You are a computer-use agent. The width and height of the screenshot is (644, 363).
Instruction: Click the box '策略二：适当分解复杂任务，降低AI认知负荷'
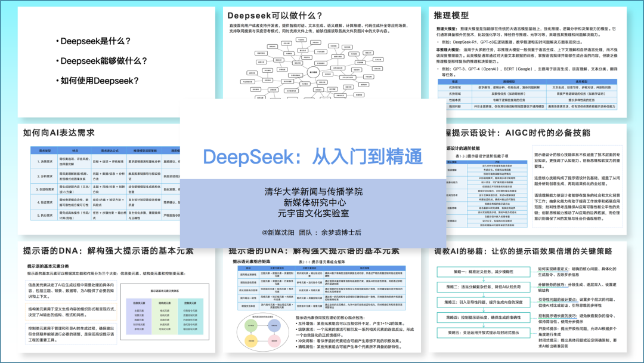coord(484,287)
